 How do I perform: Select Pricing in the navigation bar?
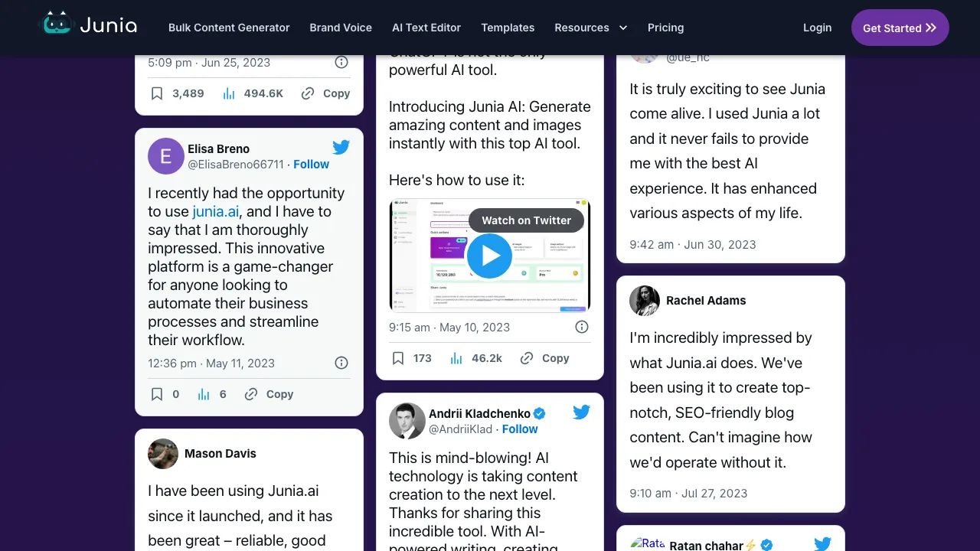665,28
